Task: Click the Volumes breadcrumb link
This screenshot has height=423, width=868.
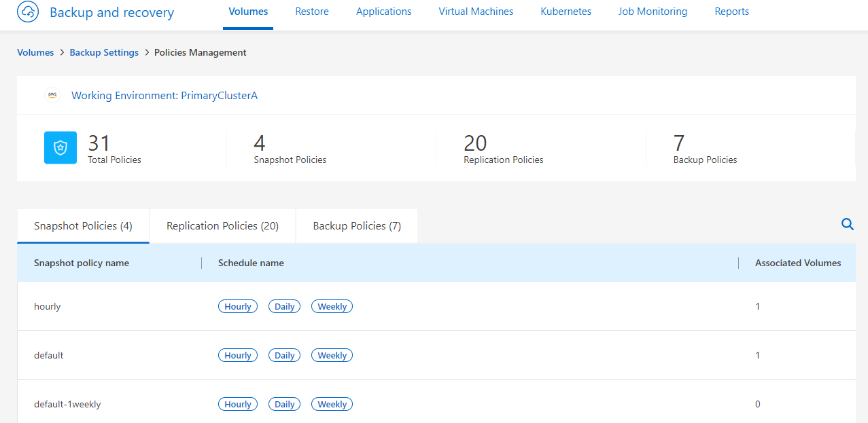Action: pos(35,52)
